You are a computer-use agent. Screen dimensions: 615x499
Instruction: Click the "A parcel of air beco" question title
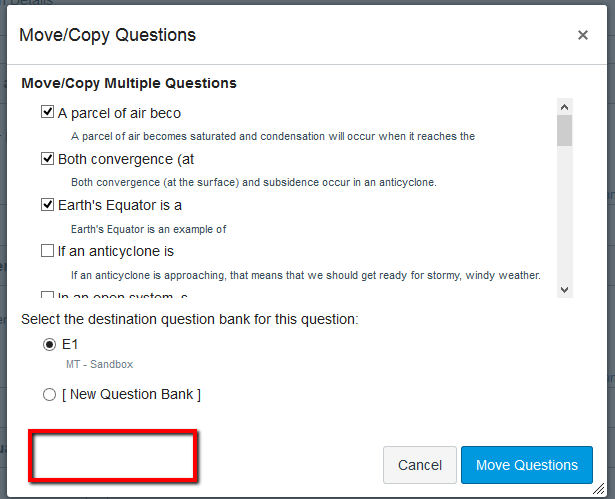click(x=119, y=113)
